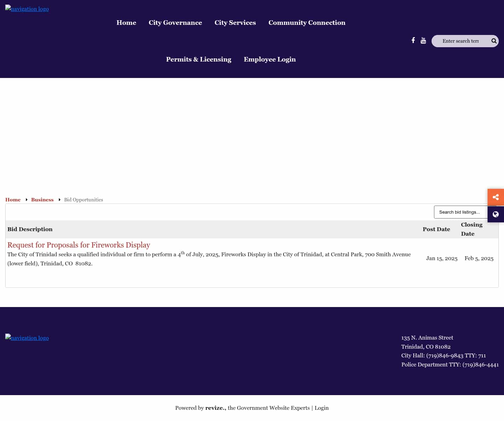Go to Home breadcrumb link
The height and width of the screenshot is (421, 504).
[13, 200]
